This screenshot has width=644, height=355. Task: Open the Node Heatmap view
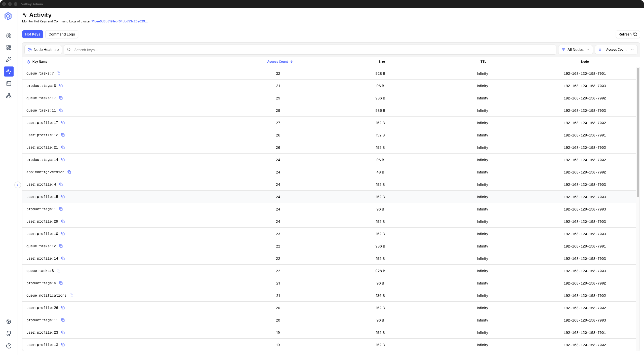(43, 50)
